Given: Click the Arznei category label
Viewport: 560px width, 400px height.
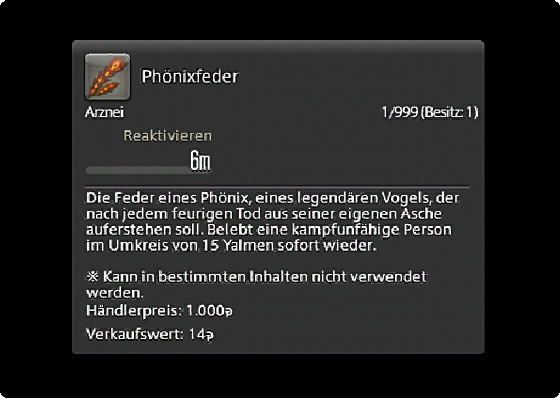Looking at the screenshot, I should tap(105, 112).
